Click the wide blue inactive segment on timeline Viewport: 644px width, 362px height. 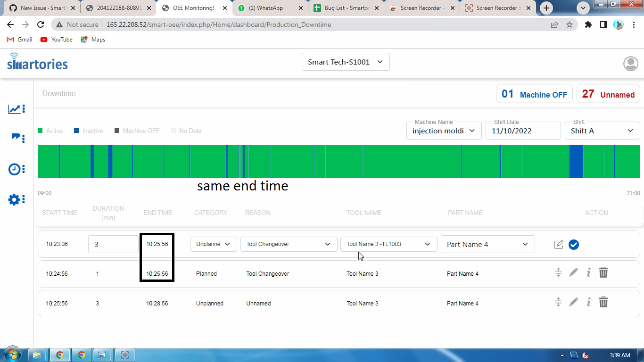[576, 162]
